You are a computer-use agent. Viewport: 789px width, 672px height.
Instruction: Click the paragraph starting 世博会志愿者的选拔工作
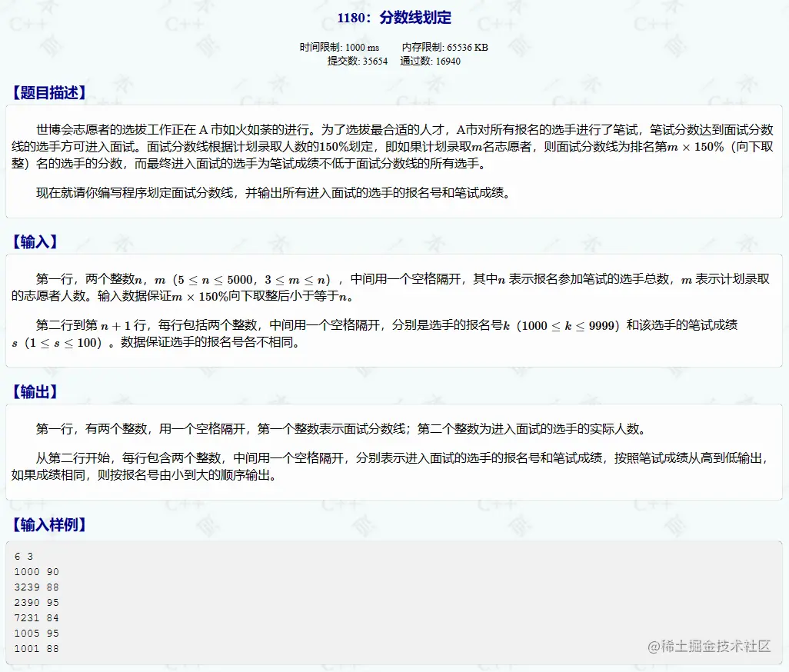point(392,147)
